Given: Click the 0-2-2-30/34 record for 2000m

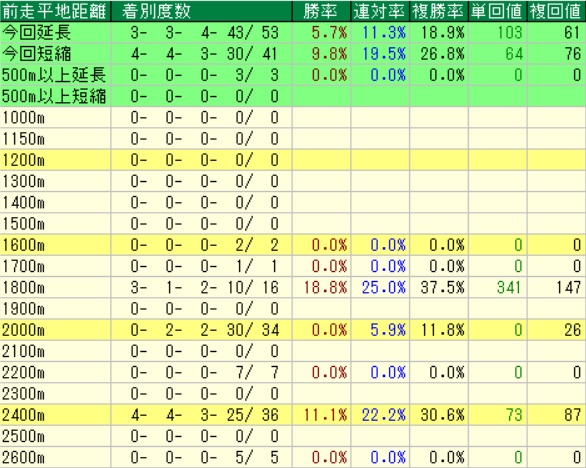Looking at the screenshot, I should click(x=205, y=330).
